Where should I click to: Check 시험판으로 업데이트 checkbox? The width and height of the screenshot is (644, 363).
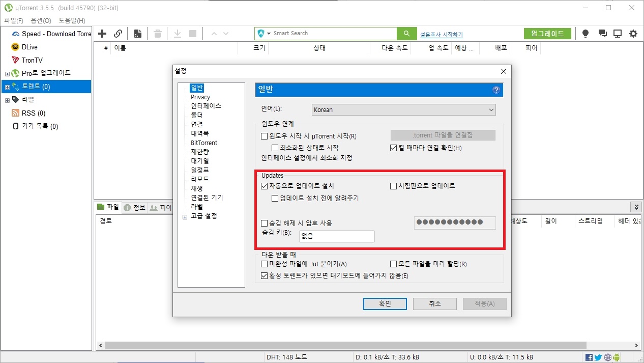393,186
